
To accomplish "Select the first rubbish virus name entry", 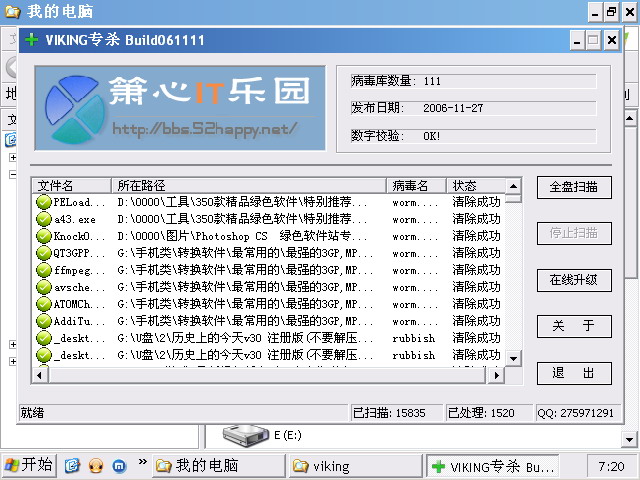I will tap(413, 338).
